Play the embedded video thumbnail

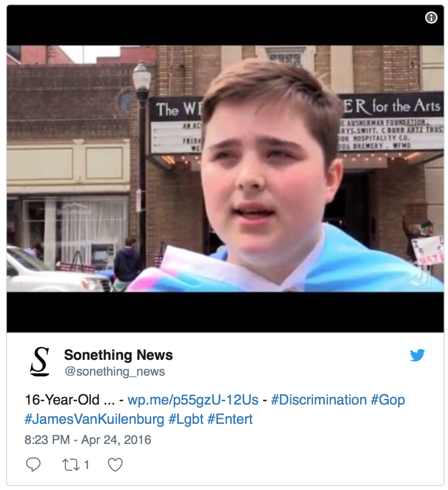coord(225,169)
